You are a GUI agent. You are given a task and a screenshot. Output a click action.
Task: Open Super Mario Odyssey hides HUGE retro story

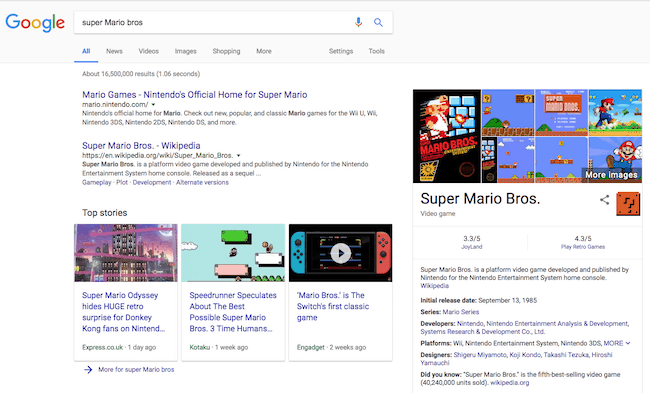click(x=123, y=312)
